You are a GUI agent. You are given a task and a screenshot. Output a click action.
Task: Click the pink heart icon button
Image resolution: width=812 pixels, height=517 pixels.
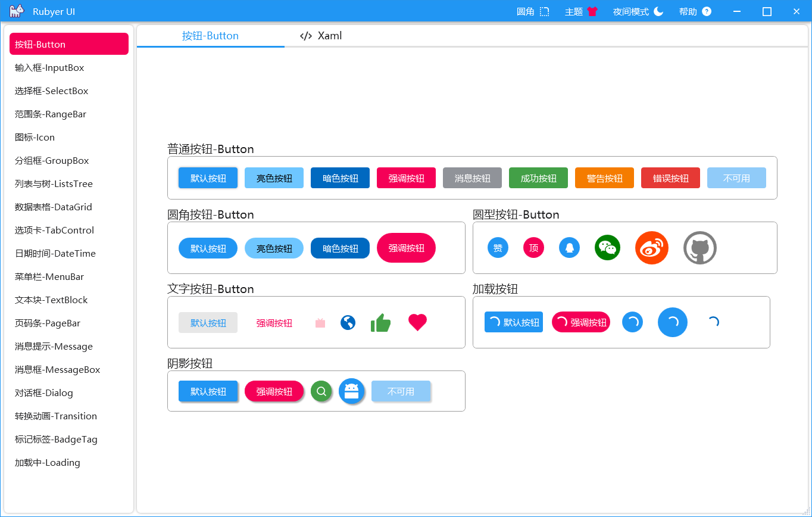click(x=417, y=322)
